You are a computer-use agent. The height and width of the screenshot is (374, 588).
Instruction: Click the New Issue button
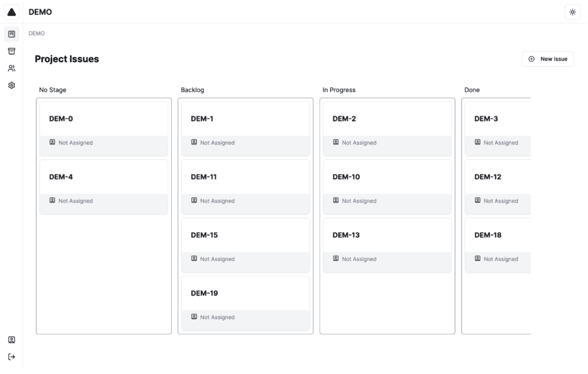(547, 59)
